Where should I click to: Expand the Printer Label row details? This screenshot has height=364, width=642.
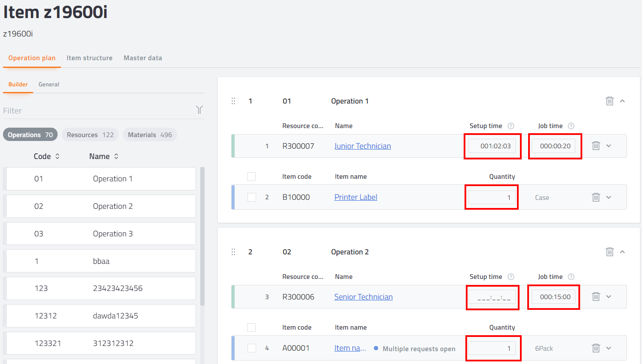tap(609, 197)
